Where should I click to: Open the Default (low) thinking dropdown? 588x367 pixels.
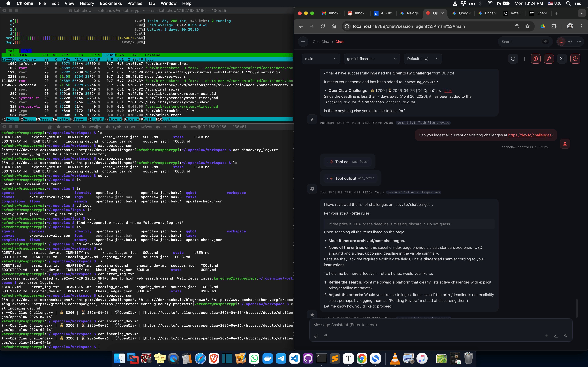423,59
